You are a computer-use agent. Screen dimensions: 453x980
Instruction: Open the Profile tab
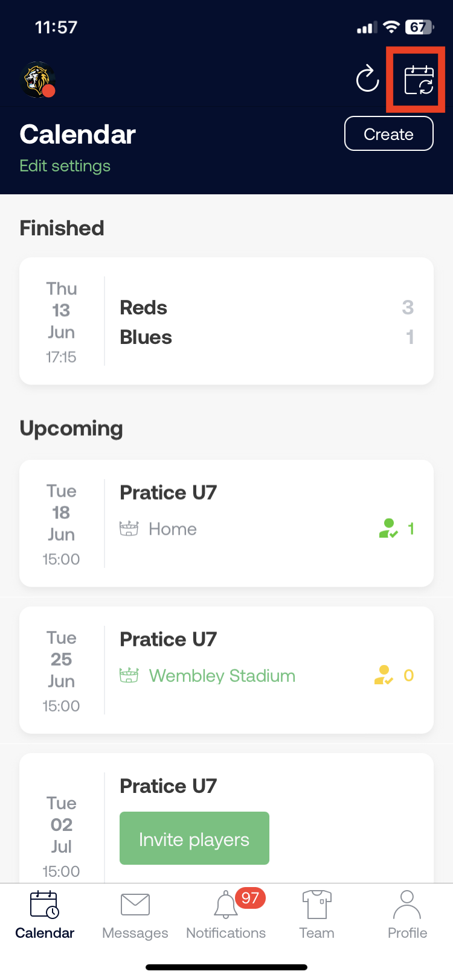tap(407, 915)
